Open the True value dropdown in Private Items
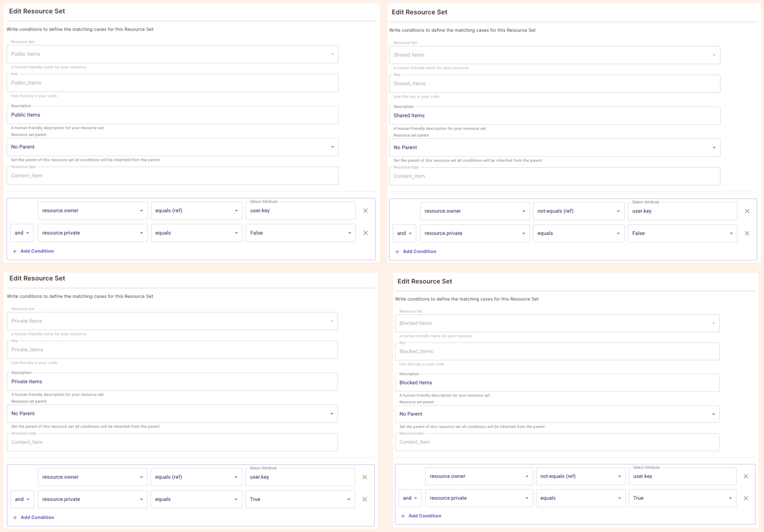The image size is (764, 532). coord(300,499)
